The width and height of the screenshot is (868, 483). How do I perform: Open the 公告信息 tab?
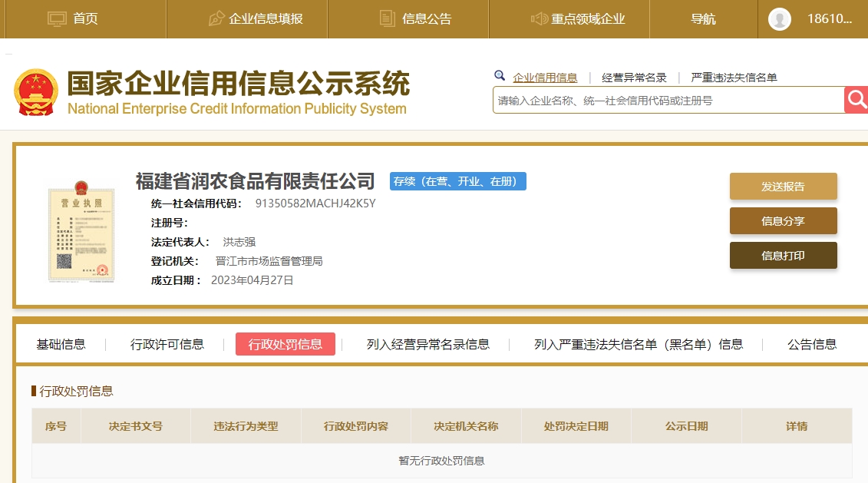(x=812, y=344)
